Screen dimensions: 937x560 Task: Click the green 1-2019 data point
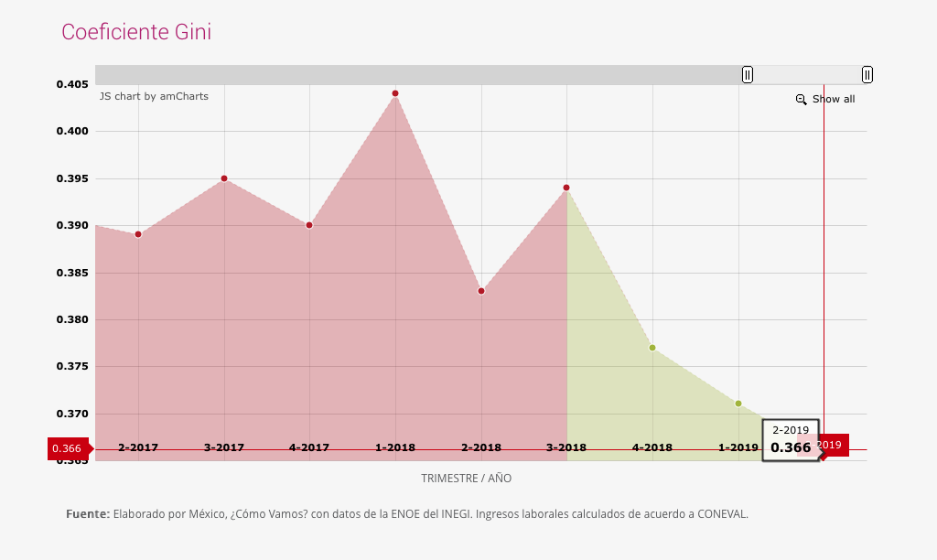click(x=738, y=404)
